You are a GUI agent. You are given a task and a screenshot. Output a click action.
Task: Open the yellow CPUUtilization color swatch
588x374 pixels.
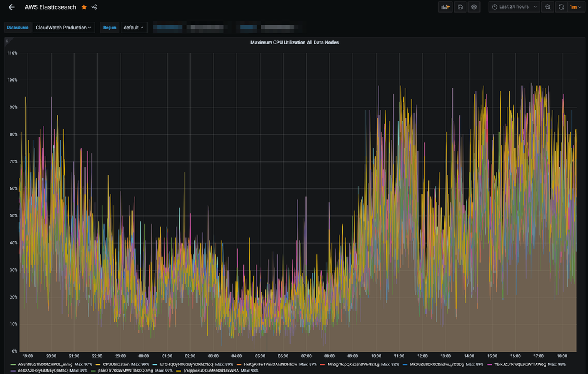tap(98, 364)
